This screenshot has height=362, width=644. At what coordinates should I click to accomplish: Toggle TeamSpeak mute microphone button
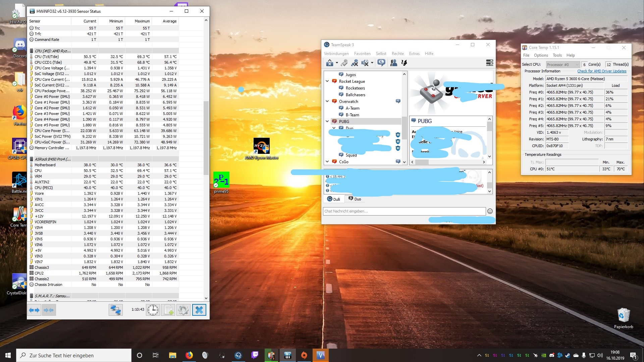click(355, 63)
